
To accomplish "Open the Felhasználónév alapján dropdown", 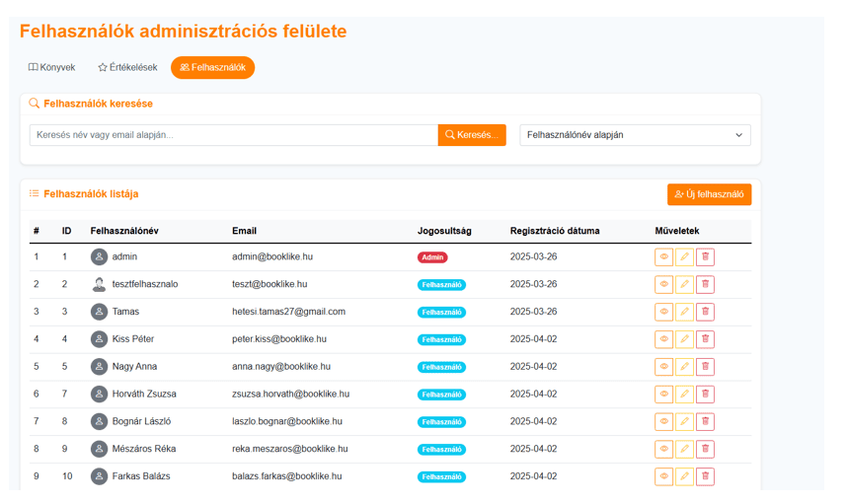I will pyautogui.click(x=635, y=135).
